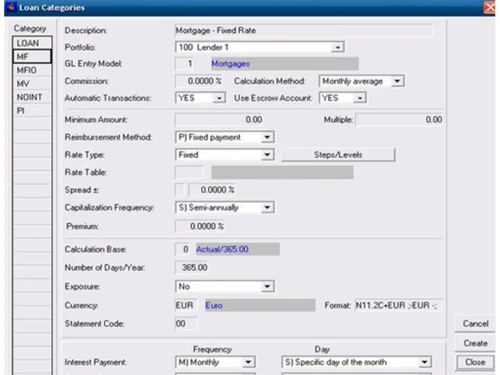
Task: Click the Spread percentage field
Action: click(212, 190)
